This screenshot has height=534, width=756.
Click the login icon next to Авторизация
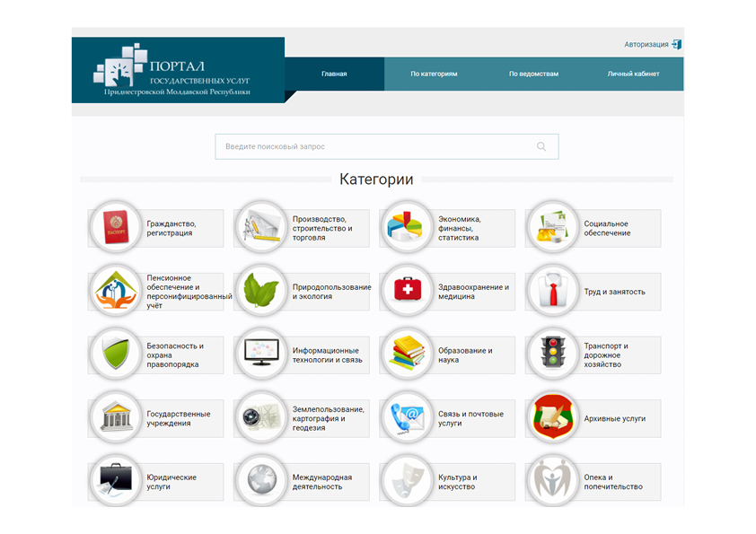(676, 44)
